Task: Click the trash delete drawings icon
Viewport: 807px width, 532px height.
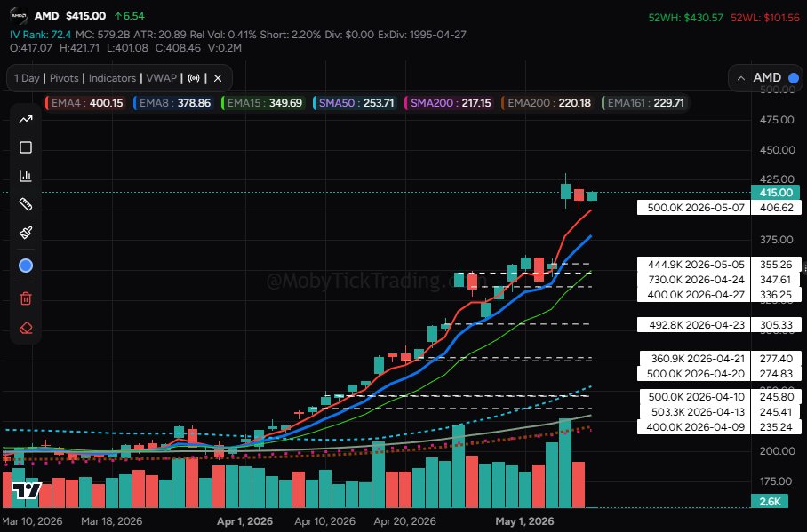Action: 26,298
